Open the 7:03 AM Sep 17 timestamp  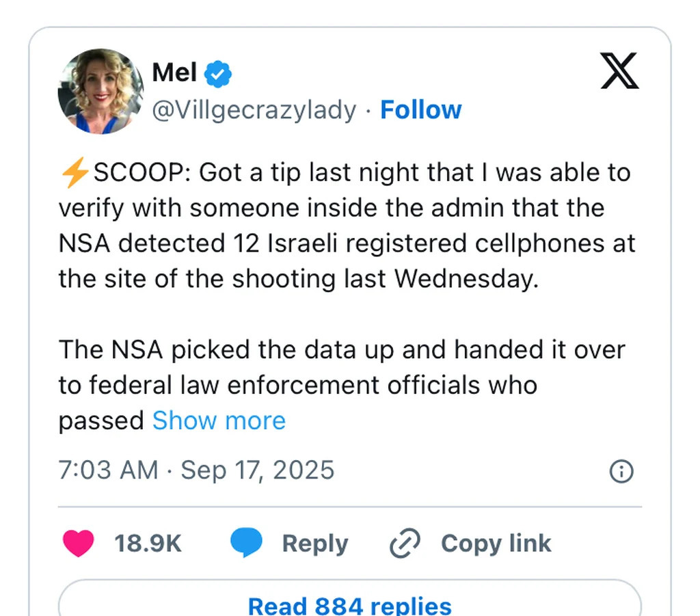point(196,470)
